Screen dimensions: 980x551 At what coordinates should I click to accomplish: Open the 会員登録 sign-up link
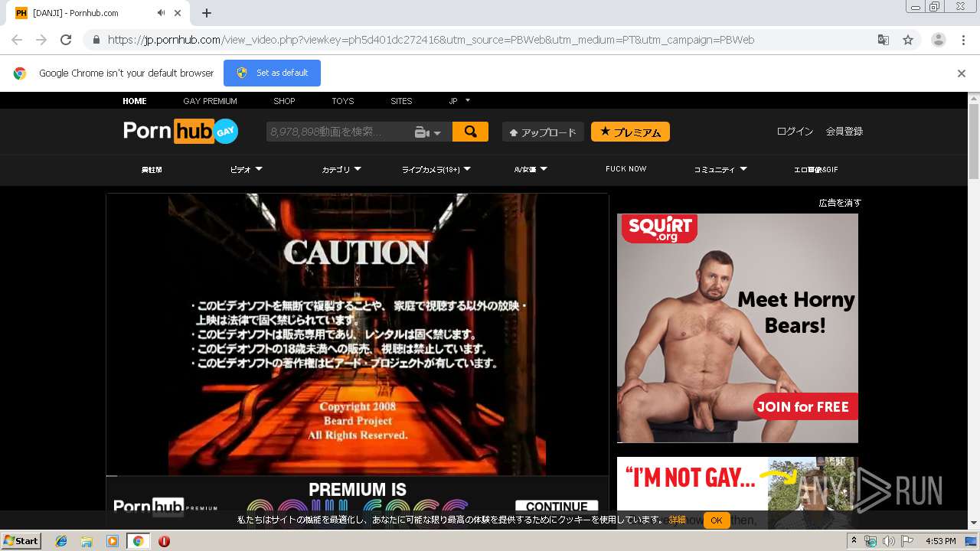point(844,132)
